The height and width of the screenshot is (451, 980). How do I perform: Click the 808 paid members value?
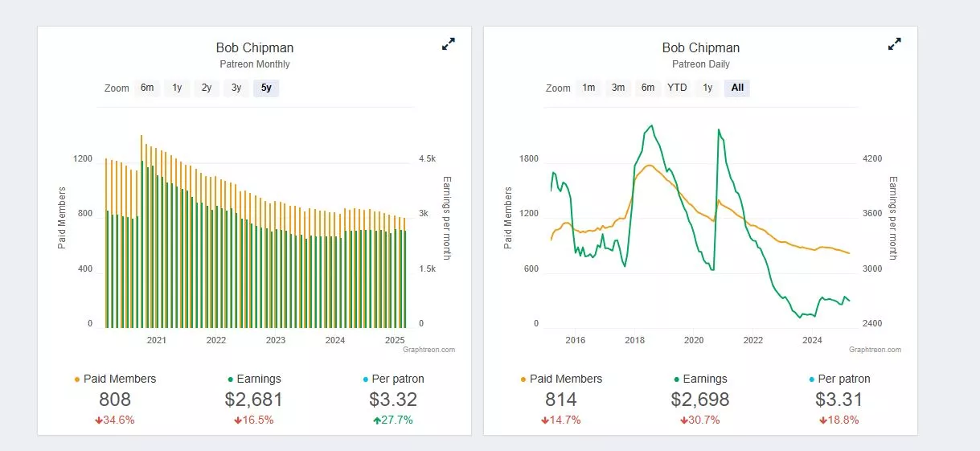[x=115, y=400]
